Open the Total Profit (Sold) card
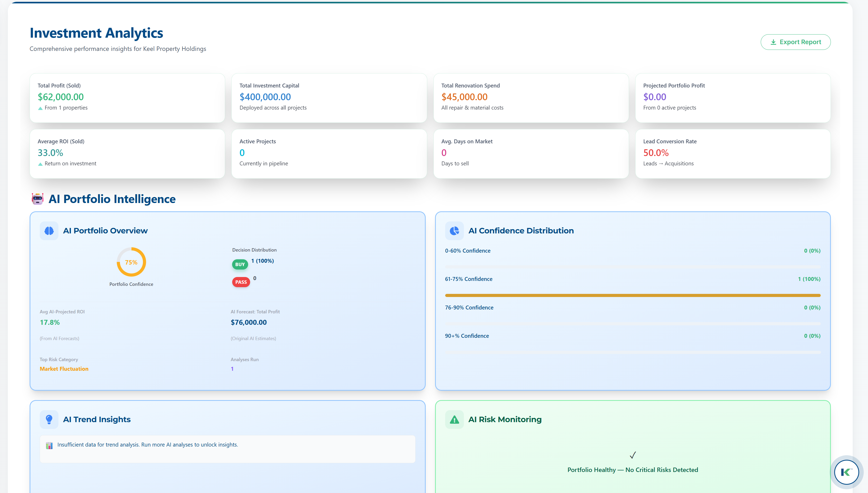This screenshot has width=868, height=493. pos(127,98)
